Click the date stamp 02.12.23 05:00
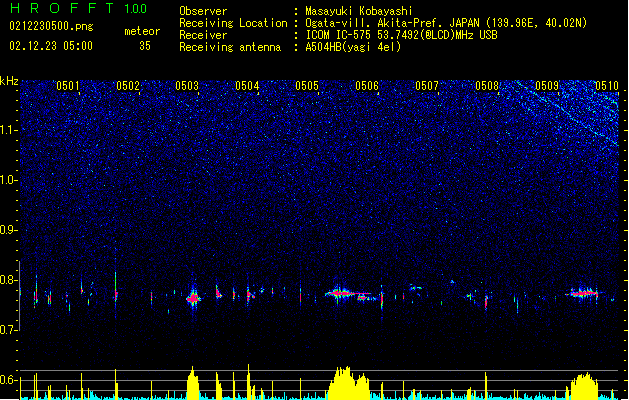629x400 pixels. [x=51, y=46]
